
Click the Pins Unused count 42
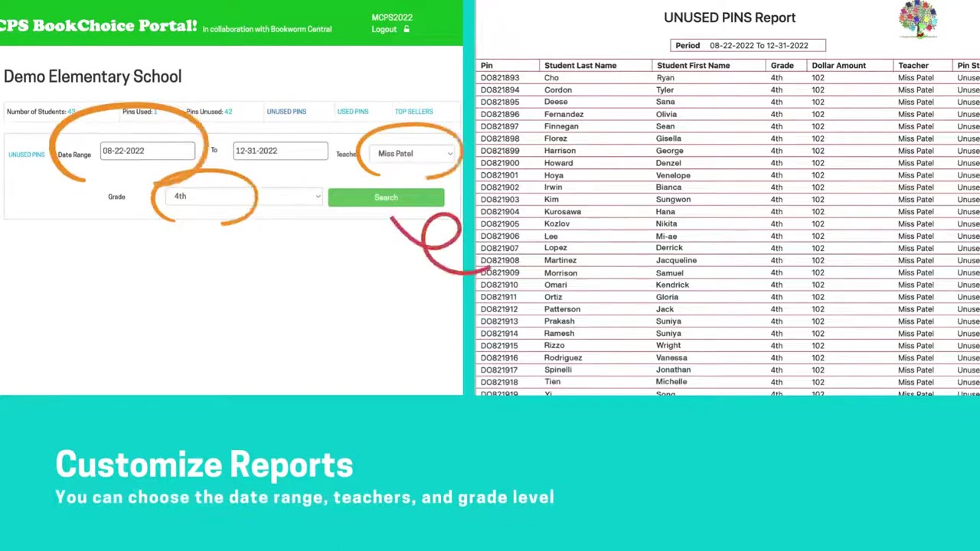coord(228,112)
